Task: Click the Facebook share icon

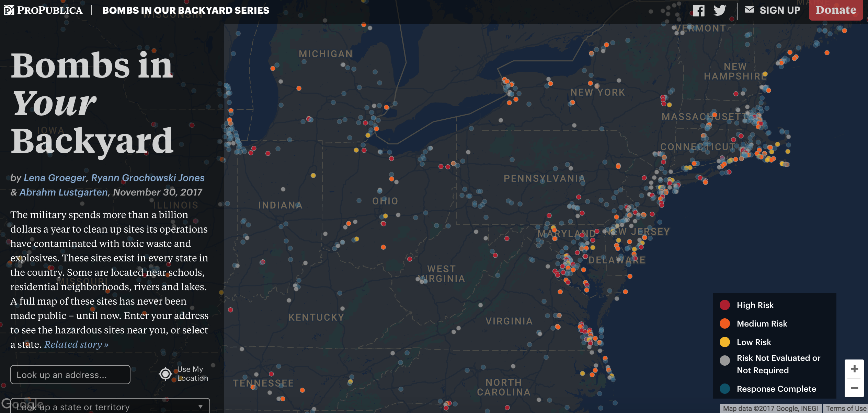Action: coord(698,10)
